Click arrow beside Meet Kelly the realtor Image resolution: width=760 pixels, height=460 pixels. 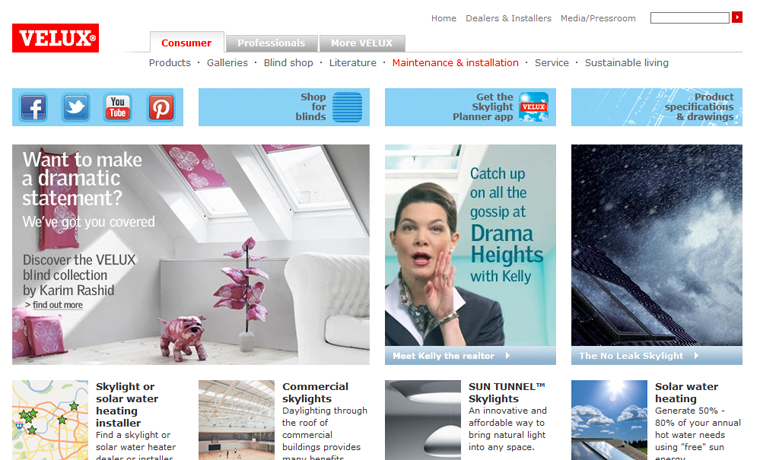pos(507,355)
